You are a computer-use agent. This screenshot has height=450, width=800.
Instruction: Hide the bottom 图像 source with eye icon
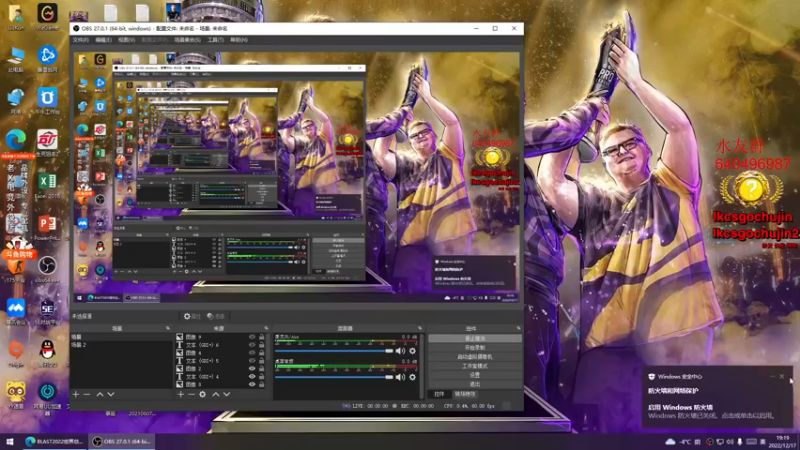252,384
